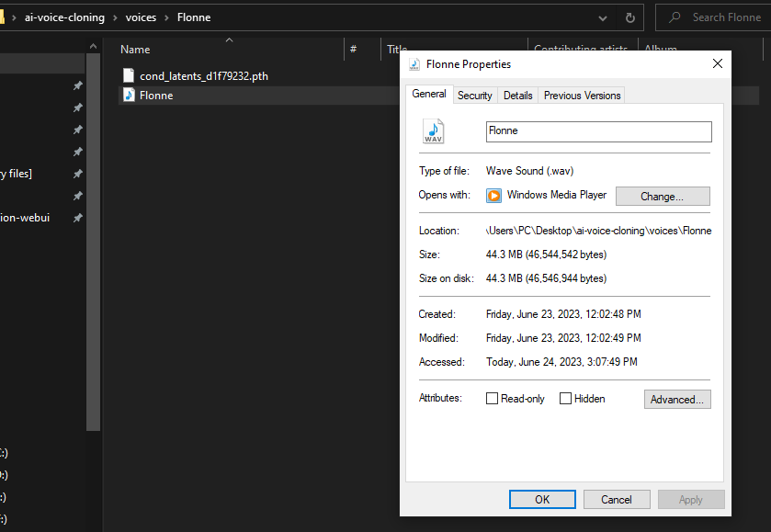Click the Change... button
This screenshot has width=771, height=532.
tap(663, 197)
